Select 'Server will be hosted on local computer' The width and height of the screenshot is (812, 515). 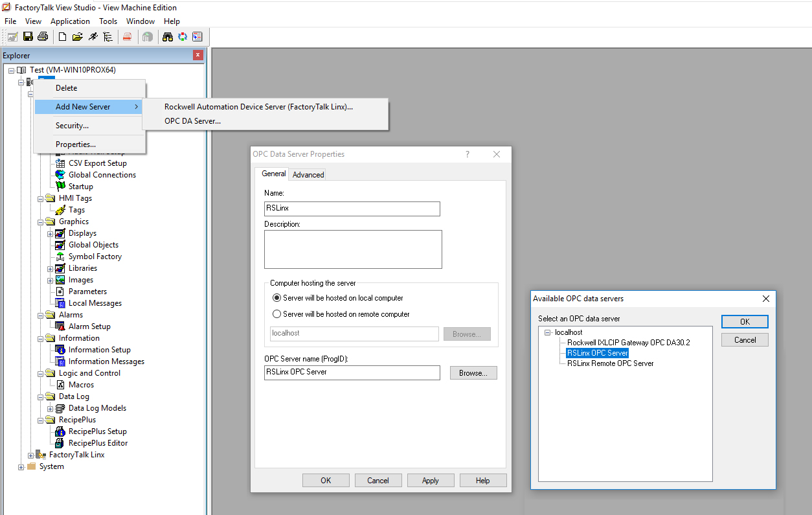[277, 298]
